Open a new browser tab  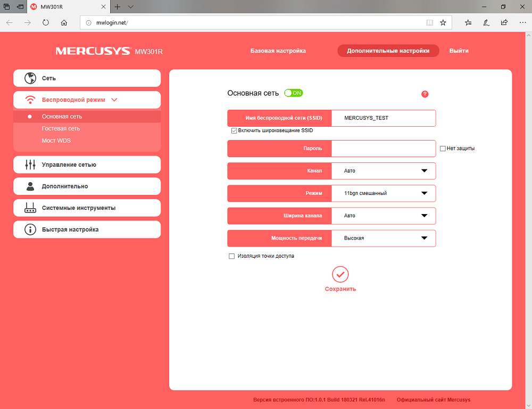117,7
